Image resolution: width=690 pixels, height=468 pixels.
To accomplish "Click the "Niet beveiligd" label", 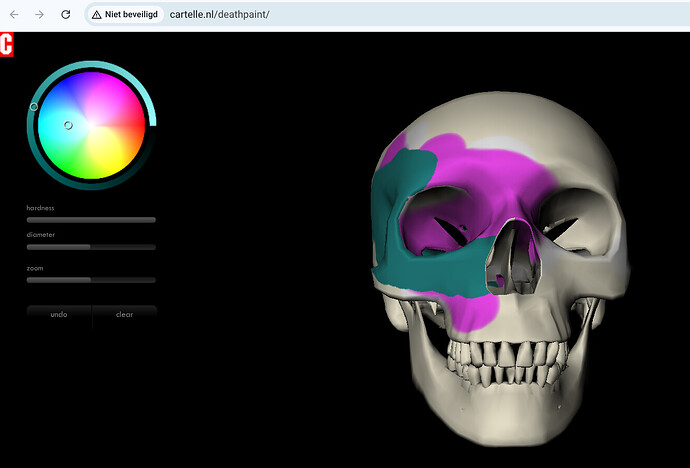I will click(131, 15).
